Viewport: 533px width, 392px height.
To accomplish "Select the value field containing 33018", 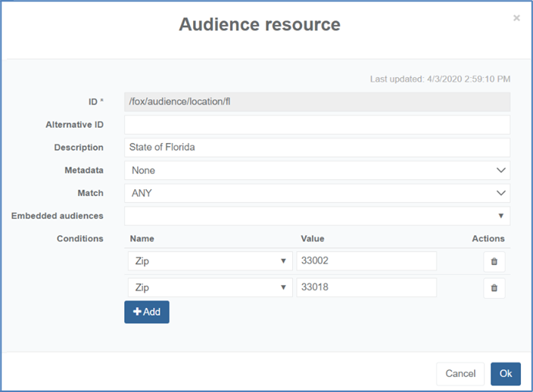I will tap(366, 288).
